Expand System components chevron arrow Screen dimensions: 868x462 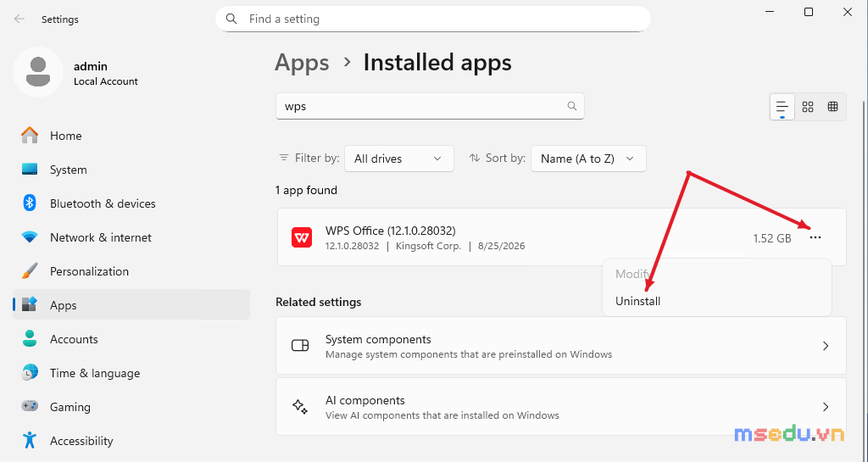coord(826,346)
